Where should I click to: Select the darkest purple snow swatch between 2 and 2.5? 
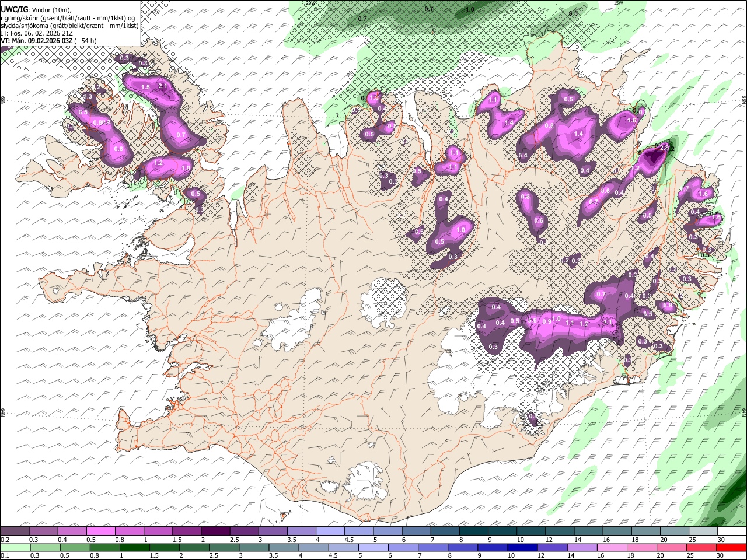tap(215, 531)
